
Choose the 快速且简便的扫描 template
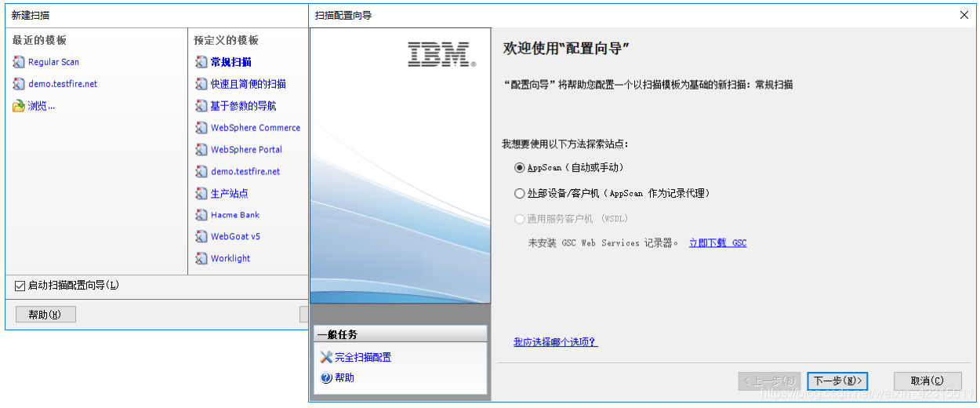[x=248, y=84]
